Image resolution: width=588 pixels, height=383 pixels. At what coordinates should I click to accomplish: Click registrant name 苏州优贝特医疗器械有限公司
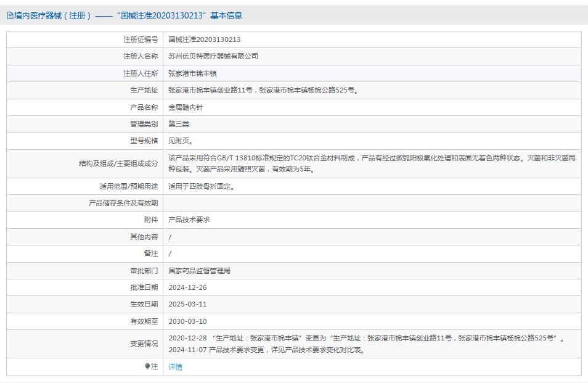point(213,56)
